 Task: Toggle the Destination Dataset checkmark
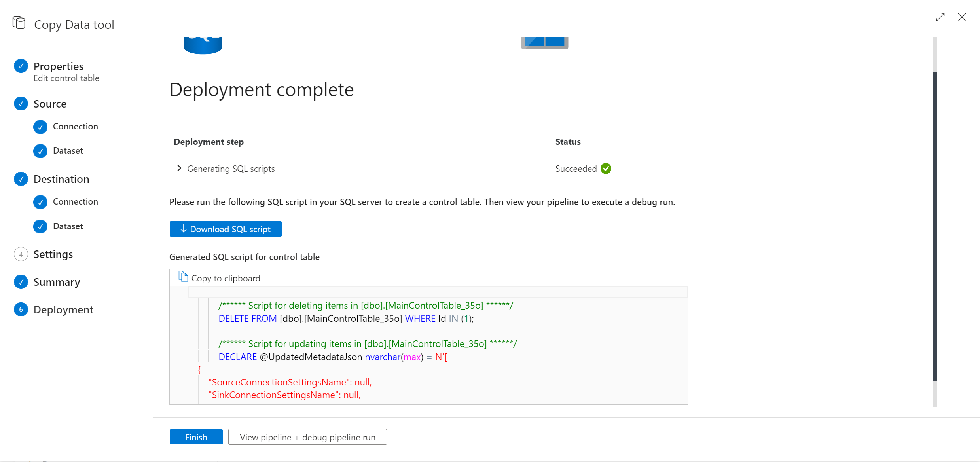[x=41, y=226]
